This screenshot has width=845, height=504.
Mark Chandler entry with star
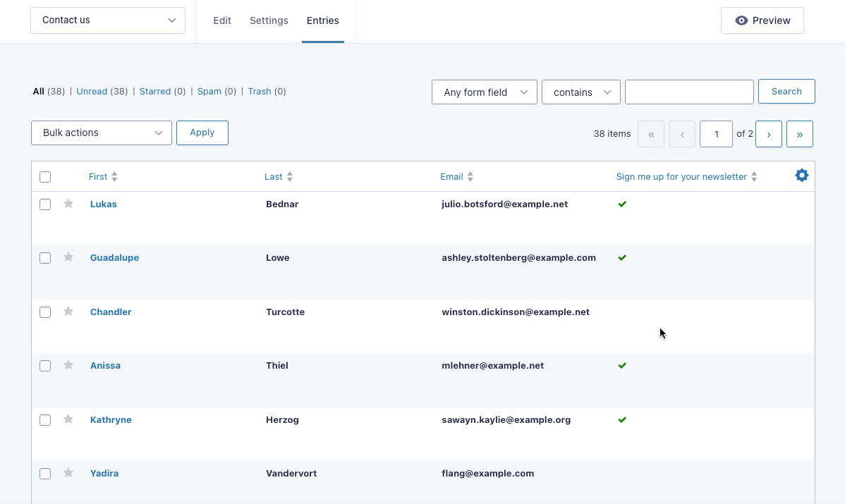coord(68,312)
